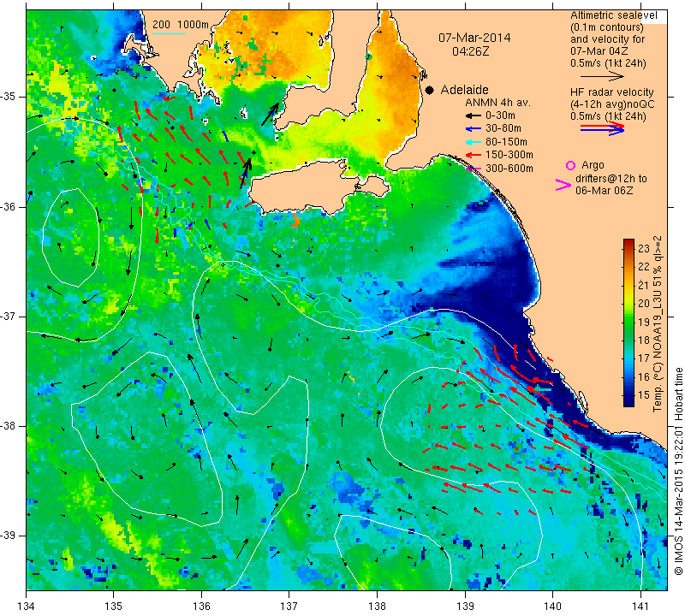Click the (4-12h avg)noQC text

coord(612,104)
